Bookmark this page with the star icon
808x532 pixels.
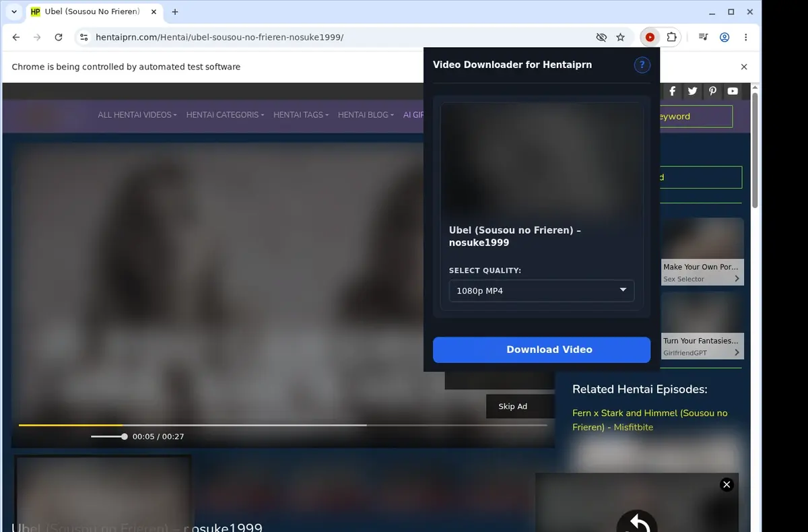coord(621,37)
